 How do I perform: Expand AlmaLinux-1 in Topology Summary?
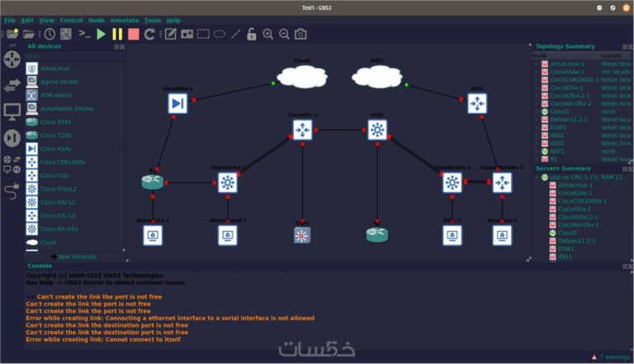(537, 64)
